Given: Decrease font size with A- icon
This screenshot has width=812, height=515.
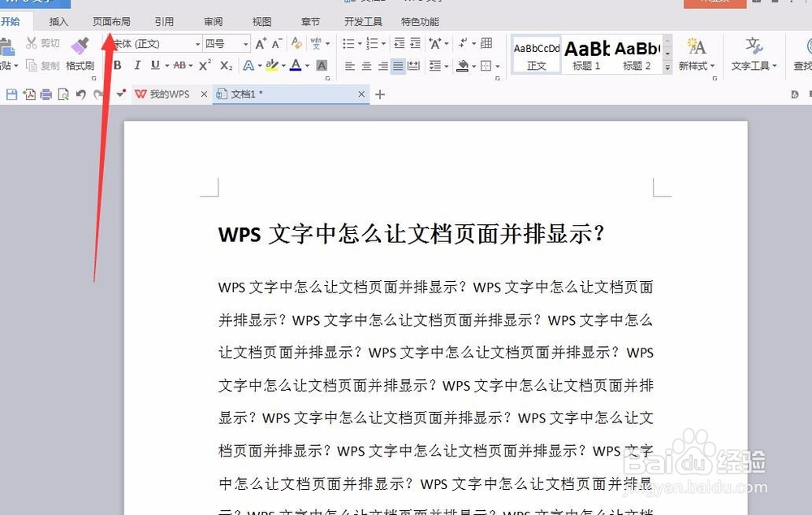Looking at the screenshot, I should [277, 44].
